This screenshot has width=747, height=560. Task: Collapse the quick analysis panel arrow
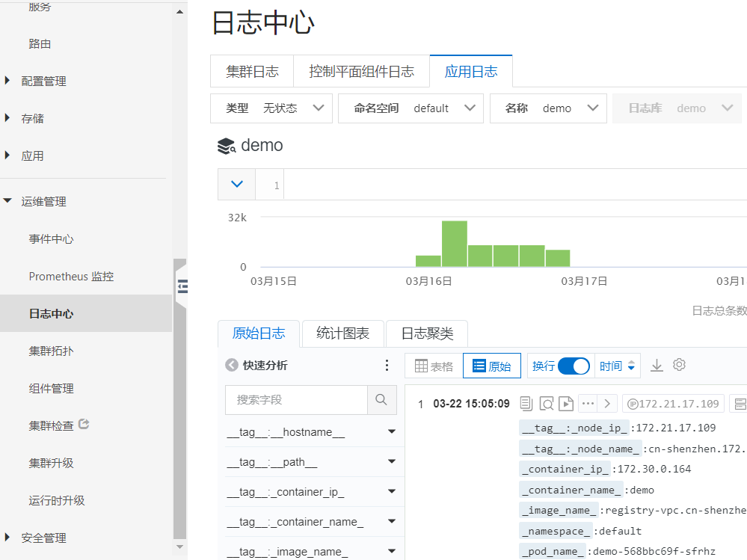(232, 366)
